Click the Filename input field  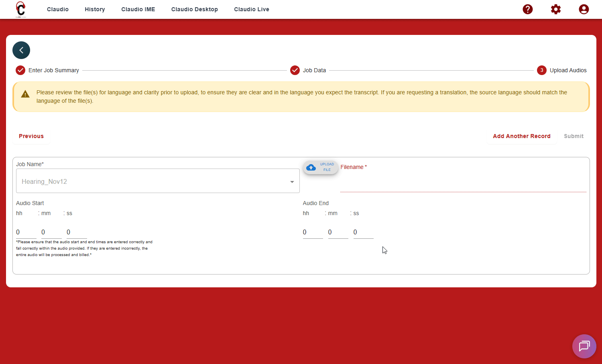click(x=463, y=185)
